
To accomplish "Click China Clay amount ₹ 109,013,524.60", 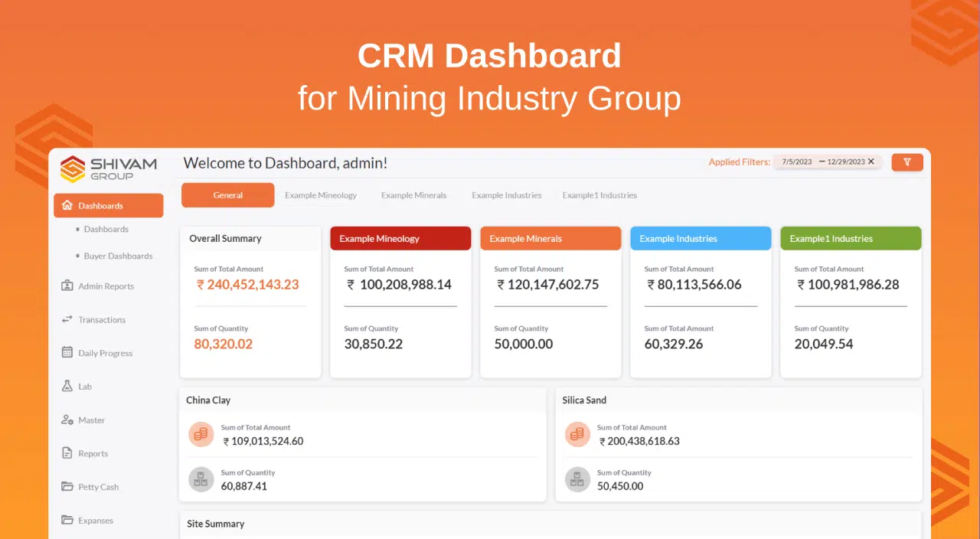I will [x=263, y=441].
